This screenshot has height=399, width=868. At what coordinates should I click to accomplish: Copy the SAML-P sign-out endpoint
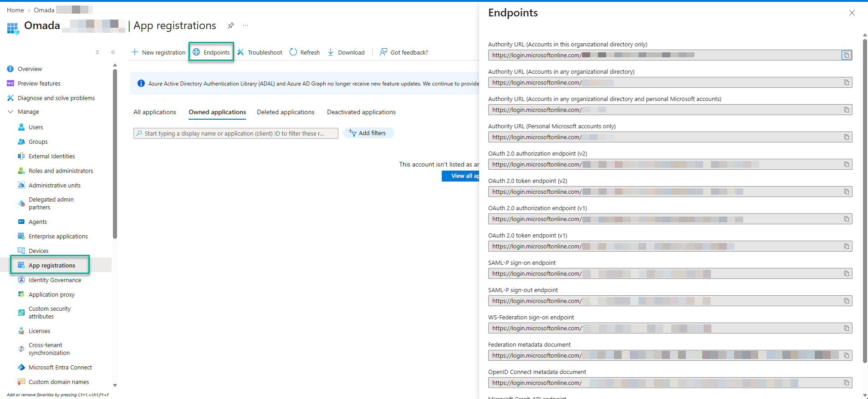(x=846, y=301)
